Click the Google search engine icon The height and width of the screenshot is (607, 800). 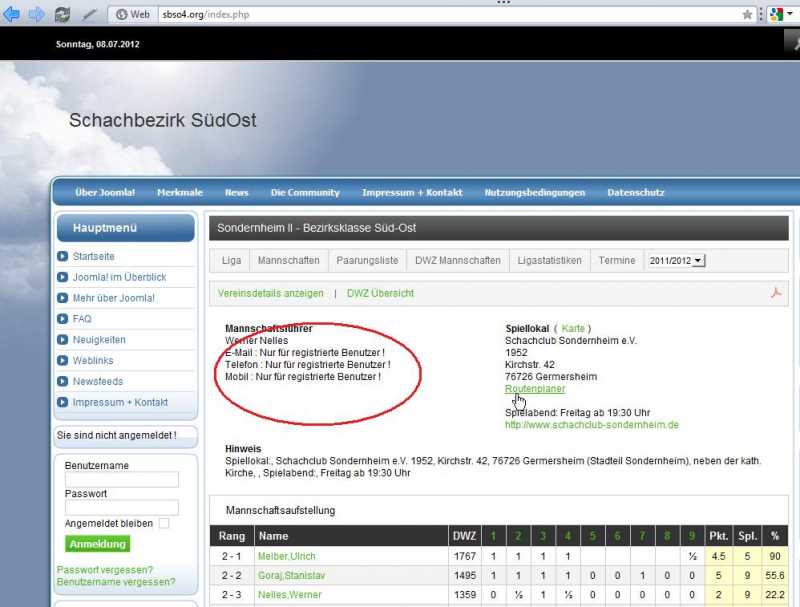(776, 14)
